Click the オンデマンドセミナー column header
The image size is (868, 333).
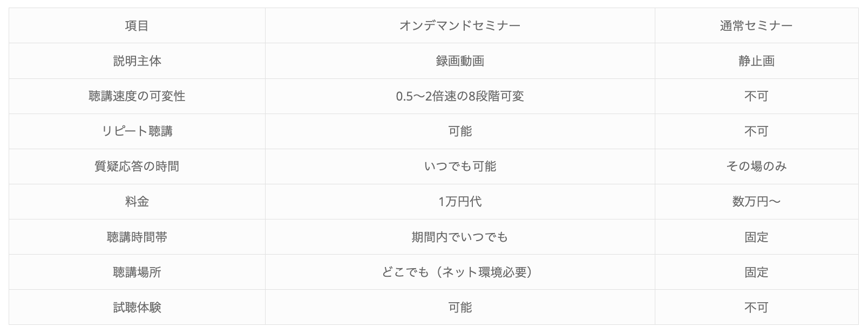tap(460, 26)
